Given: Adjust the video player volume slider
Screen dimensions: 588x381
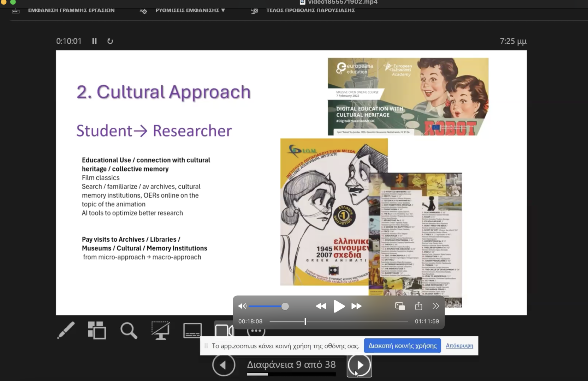Looking at the screenshot, I should (x=269, y=306).
